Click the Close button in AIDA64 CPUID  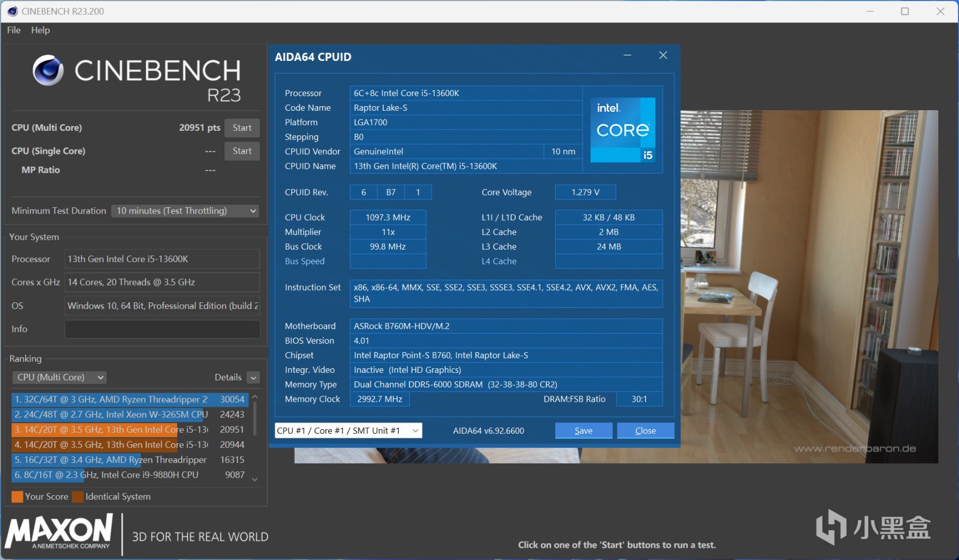pos(645,430)
